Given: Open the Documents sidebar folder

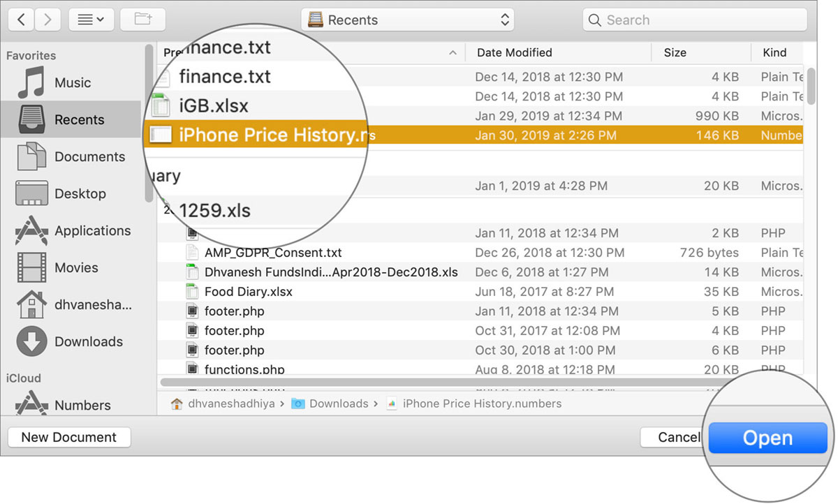Looking at the screenshot, I should tap(88, 156).
